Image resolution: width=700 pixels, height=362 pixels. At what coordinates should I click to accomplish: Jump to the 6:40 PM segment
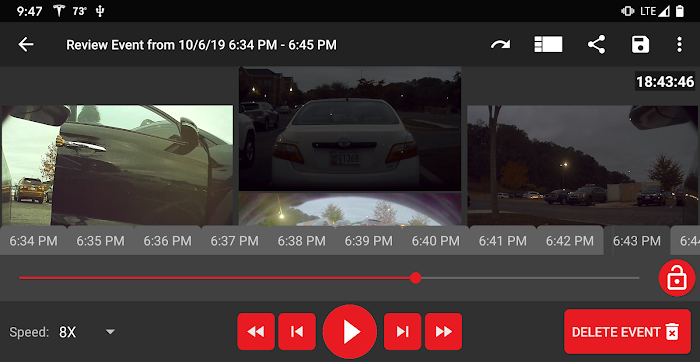[x=436, y=241]
